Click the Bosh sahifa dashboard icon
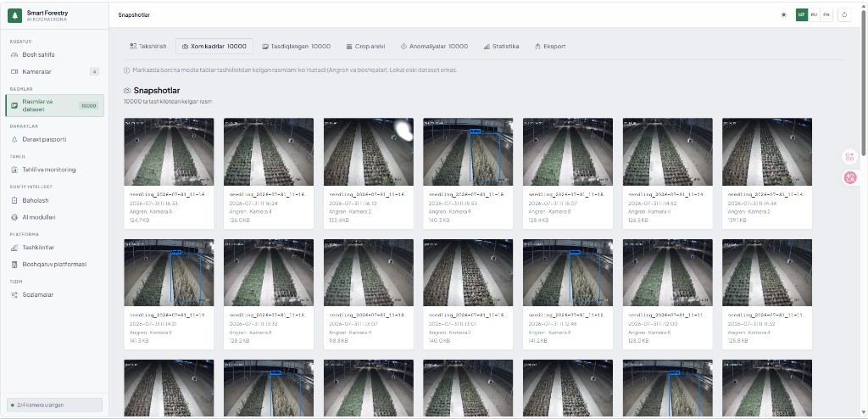 15,55
